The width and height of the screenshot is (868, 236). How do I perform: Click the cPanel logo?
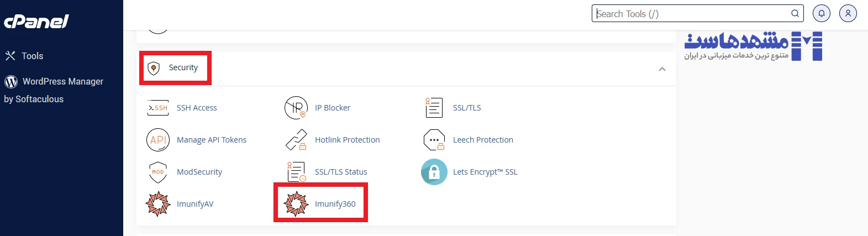pyautogui.click(x=36, y=22)
